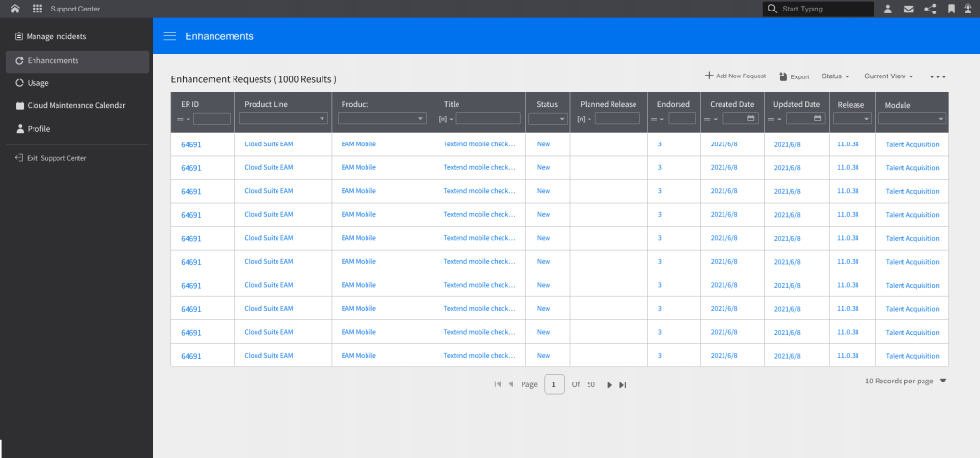Open the mail envelope icon
Viewport: 980px width, 458px height.
tap(909, 9)
